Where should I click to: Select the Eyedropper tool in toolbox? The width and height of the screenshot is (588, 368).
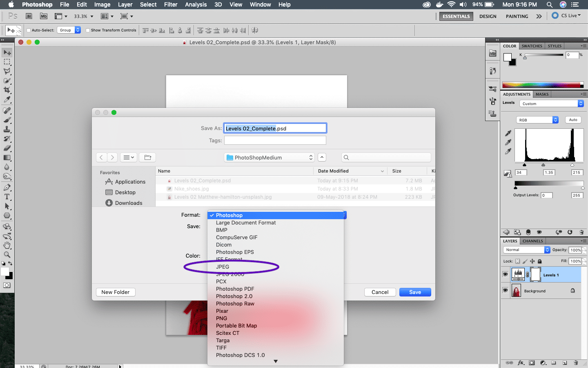[x=7, y=99]
